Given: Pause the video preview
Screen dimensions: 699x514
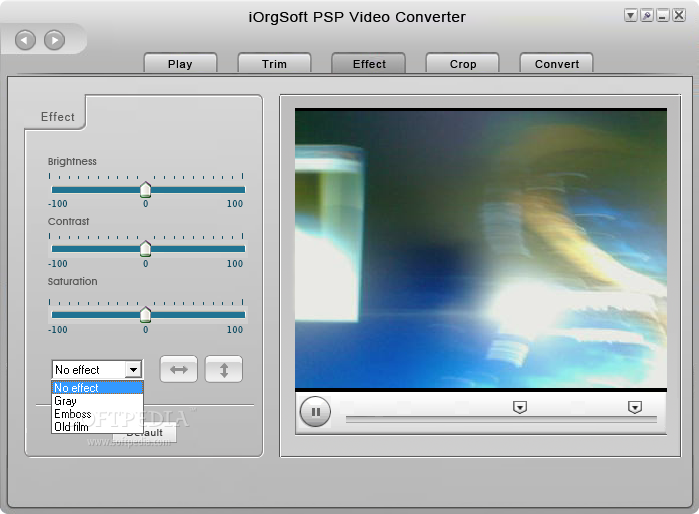Looking at the screenshot, I should (316, 411).
